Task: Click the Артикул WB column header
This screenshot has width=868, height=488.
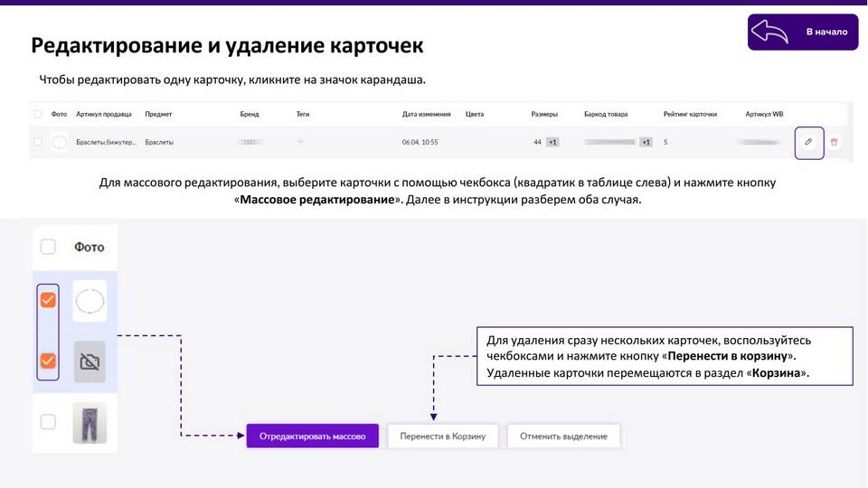Action: point(764,114)
